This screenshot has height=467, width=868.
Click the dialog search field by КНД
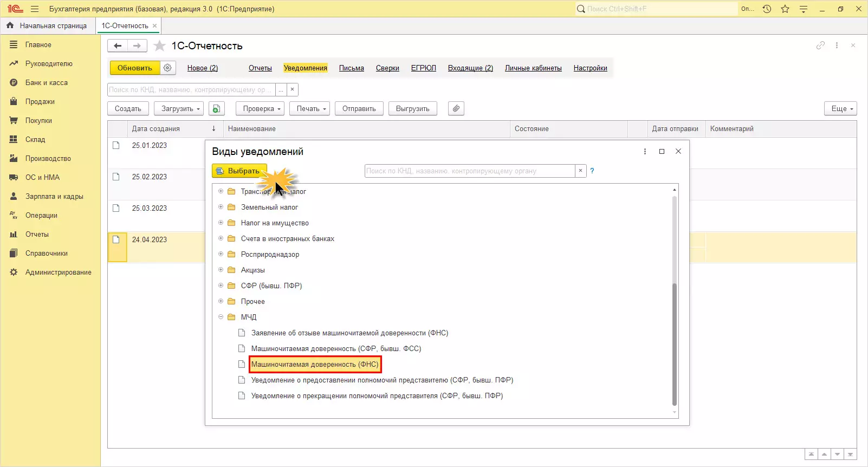[469, 171]
